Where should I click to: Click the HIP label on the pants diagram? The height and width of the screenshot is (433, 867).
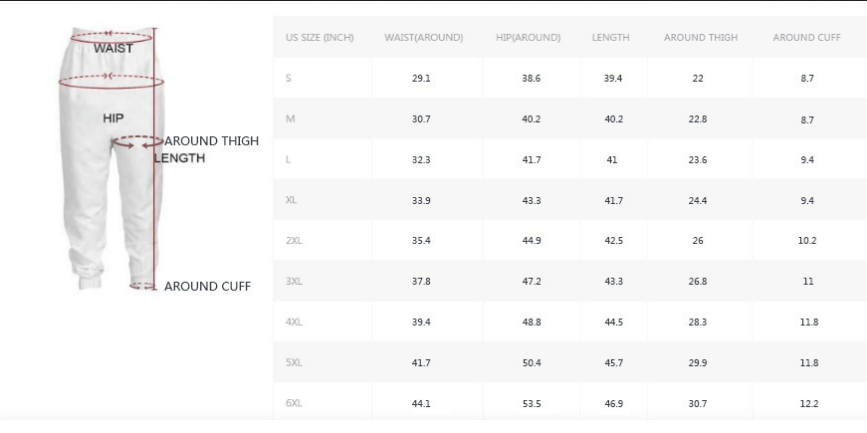click(x=113, y=118)
